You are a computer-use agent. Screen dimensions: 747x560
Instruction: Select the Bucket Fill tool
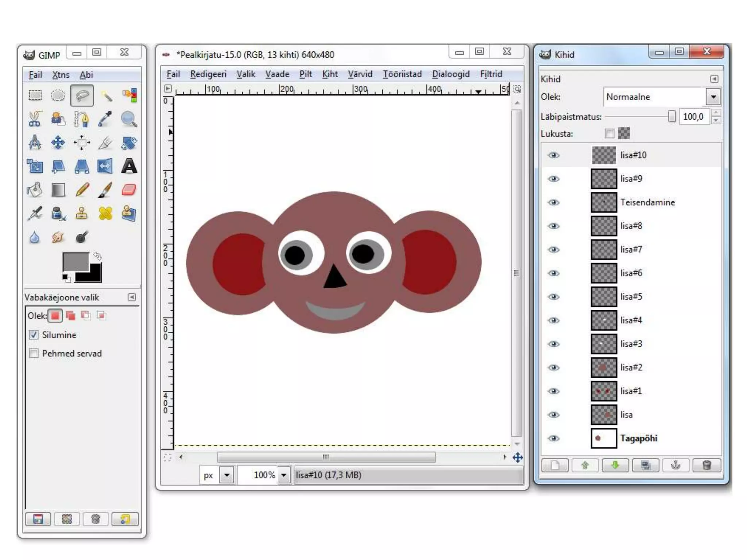(35, 190)
